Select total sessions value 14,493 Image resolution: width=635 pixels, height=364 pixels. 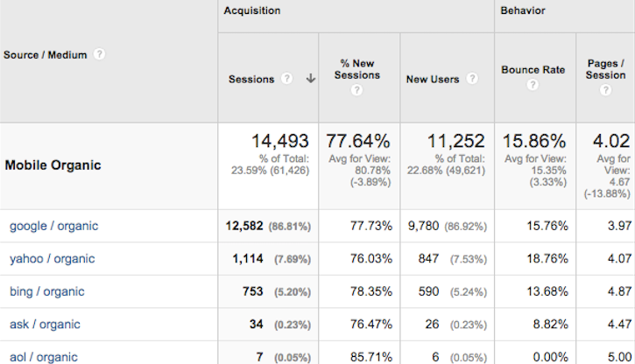(280, 141)
